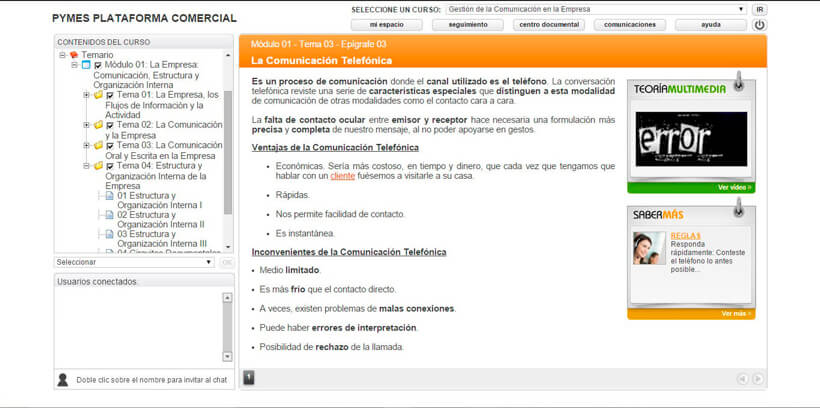Collapse the Temario tree root
This screenshot has height=408, width=820.
pos(63,55)
